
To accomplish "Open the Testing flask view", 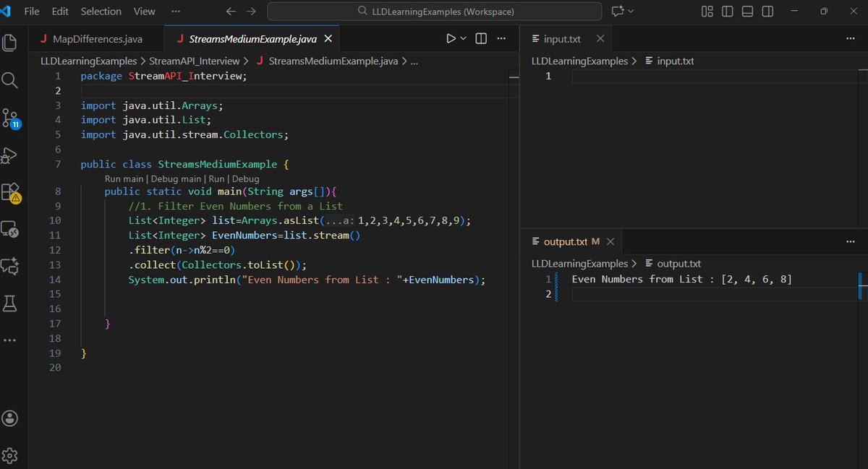I will (10, 304).
